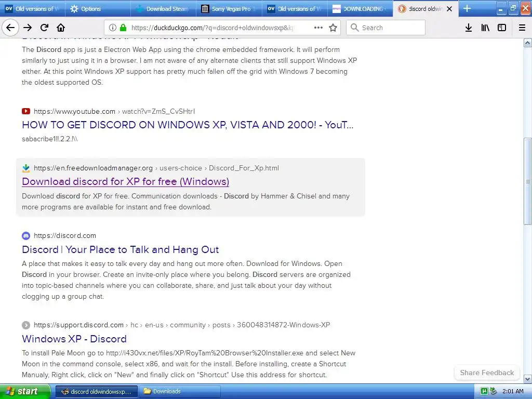532x399 pixels.
Task: Select discord oldwindowsxp taskbar button
Action: click(96, 392)
